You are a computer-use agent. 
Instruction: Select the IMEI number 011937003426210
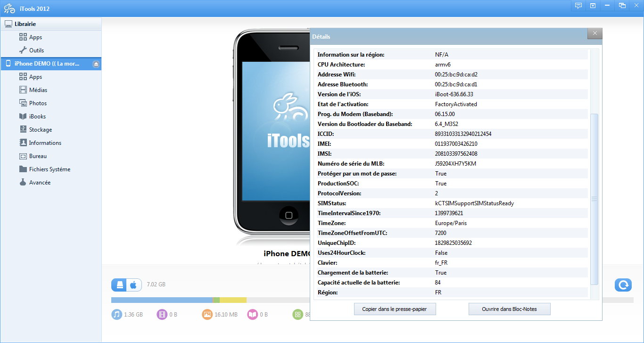click(x=456, y=144)
